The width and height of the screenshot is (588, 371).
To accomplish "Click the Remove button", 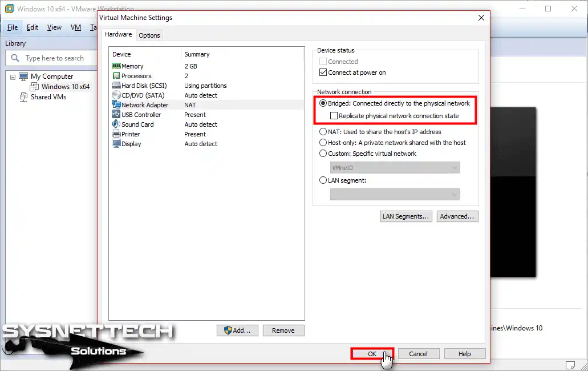I will (x=283, y=330).
